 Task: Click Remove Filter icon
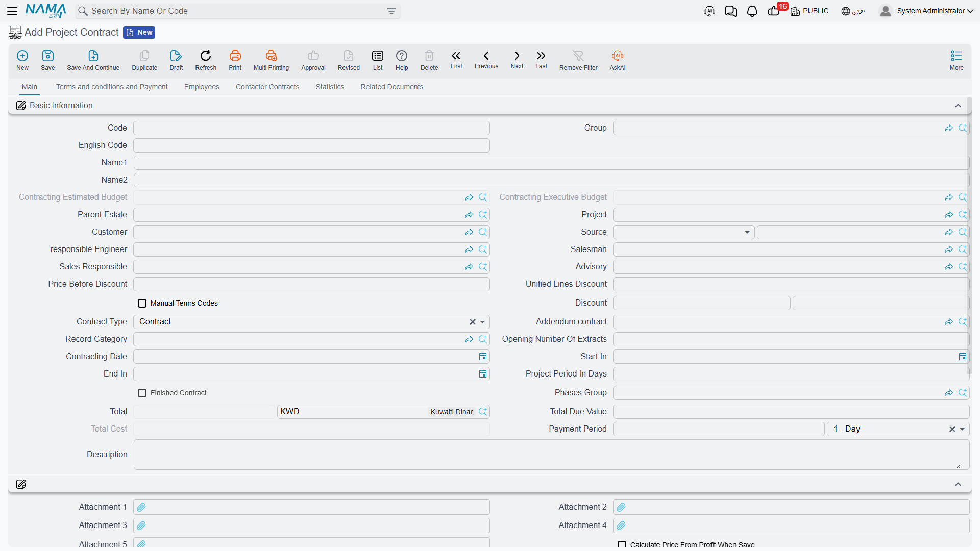(x=578, y=56)
